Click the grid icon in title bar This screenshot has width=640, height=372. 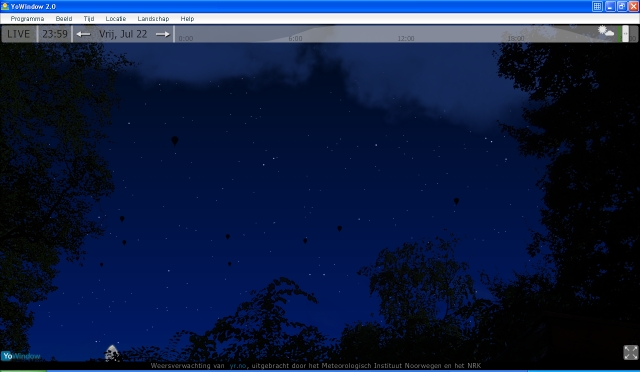tap(597, 6)
